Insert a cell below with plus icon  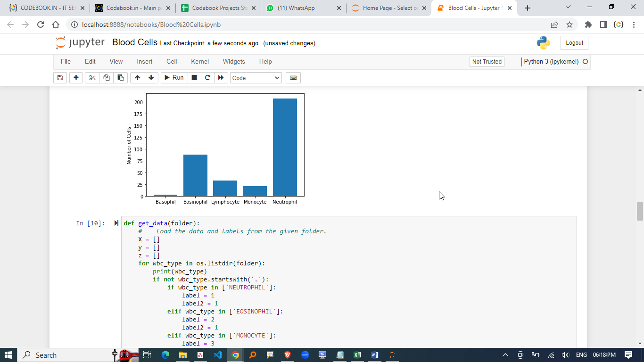76,78
